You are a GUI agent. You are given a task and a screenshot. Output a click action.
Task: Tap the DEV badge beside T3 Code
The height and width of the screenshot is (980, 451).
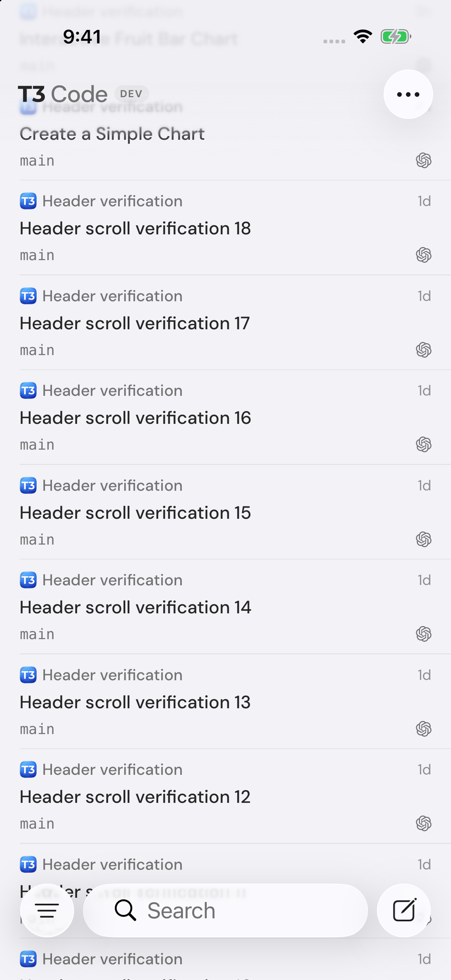[x=131, y=94]
